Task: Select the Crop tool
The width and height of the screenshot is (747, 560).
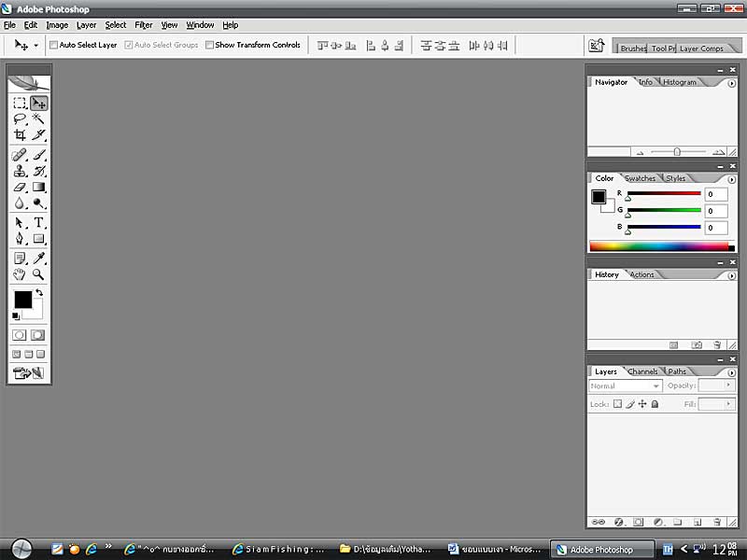Action: pos(20,134)
